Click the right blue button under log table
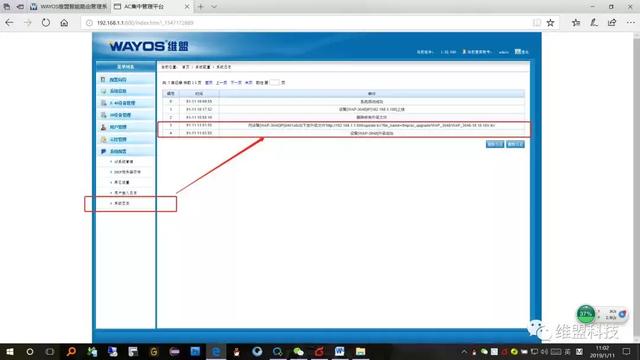 coord(515,144)
